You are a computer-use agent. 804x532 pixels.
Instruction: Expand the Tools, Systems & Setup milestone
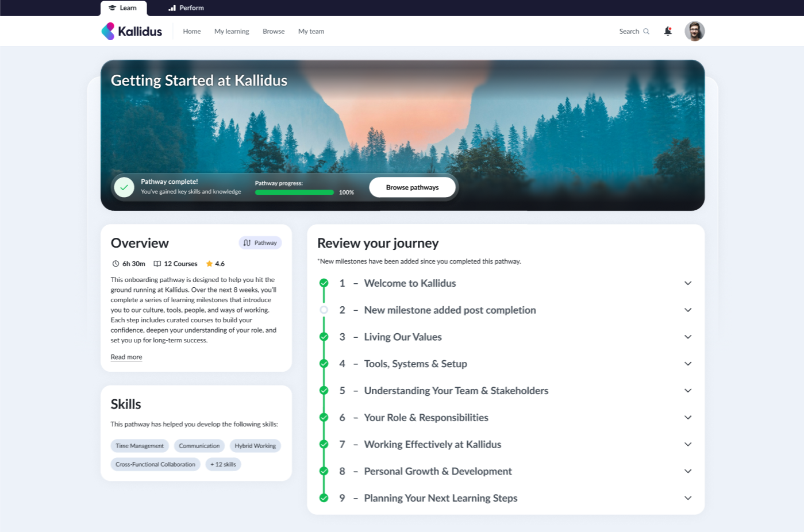[x=688, y=363]
